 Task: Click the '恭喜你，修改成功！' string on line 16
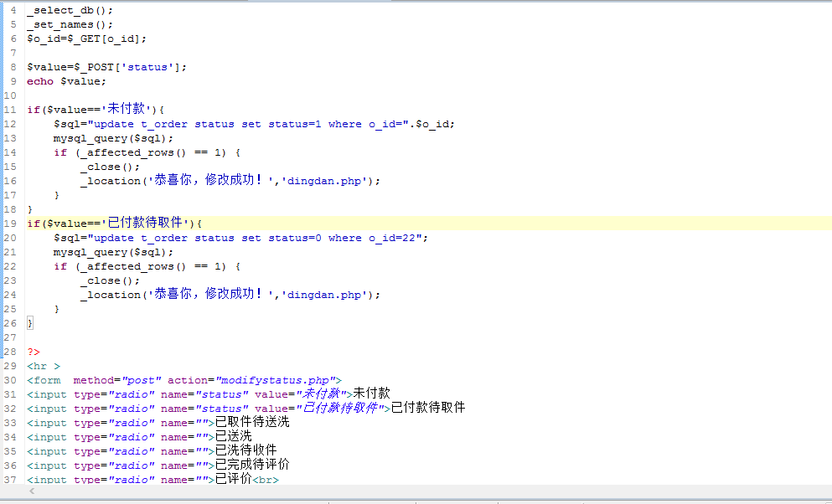211,181
